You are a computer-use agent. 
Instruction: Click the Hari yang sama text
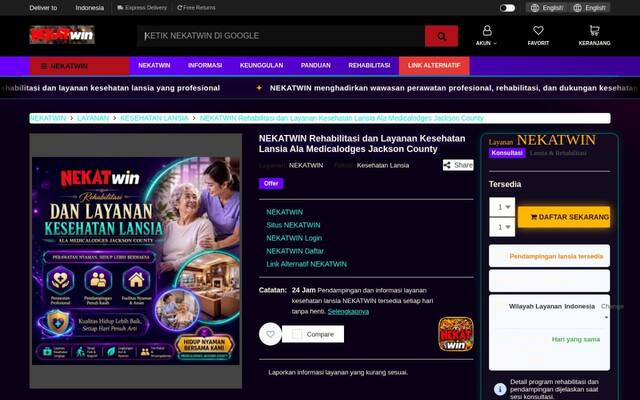pos(576,339)
